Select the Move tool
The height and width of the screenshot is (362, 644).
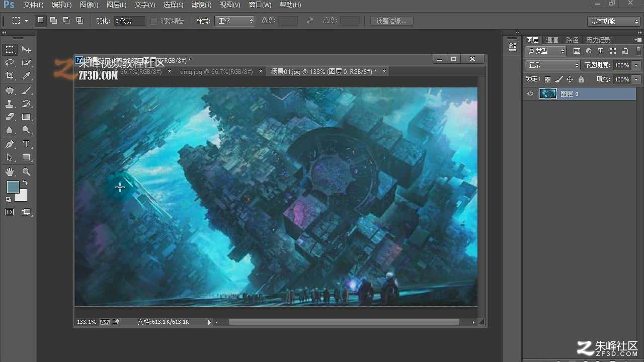(x=26, y=50)
